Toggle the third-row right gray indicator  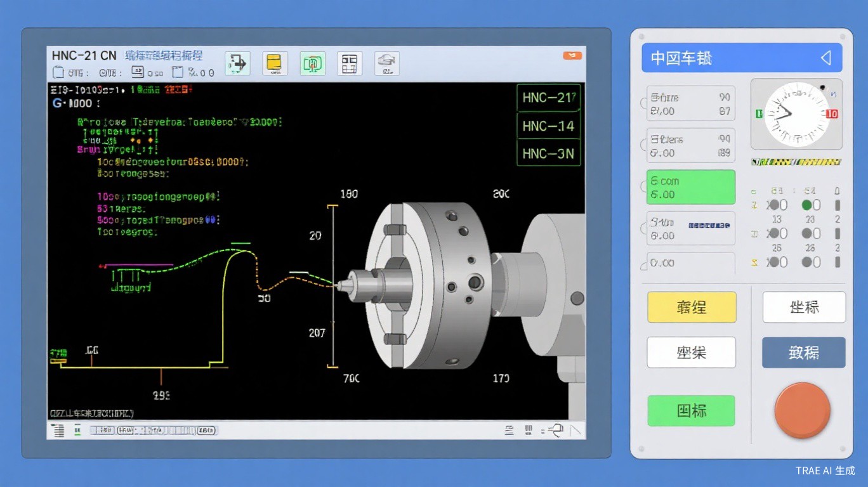[806, 262]
